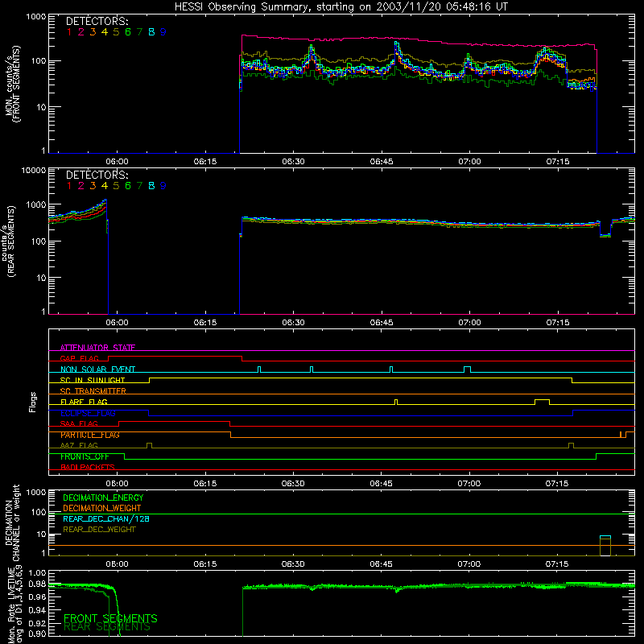Click 06:15 tick label under the Flags plot
The image size is (644, 644).
[205, 484]
